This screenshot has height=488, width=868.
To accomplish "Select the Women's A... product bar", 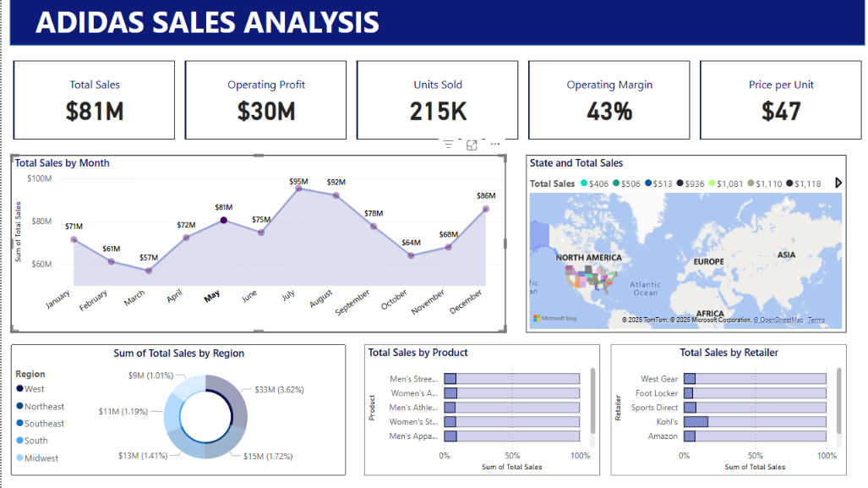I will (512, 393).
